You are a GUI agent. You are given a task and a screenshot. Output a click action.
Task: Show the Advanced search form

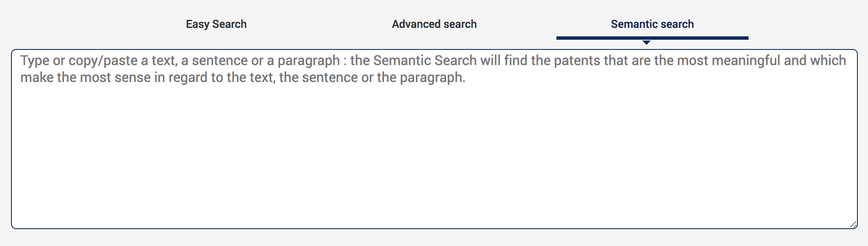tap(434, 24)
